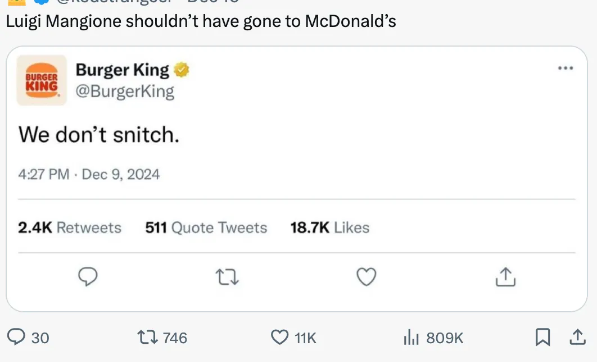Screen dimensions: 597x364
Task: Click the share icon inside the quoted tweet
Action: pos(505,277)
